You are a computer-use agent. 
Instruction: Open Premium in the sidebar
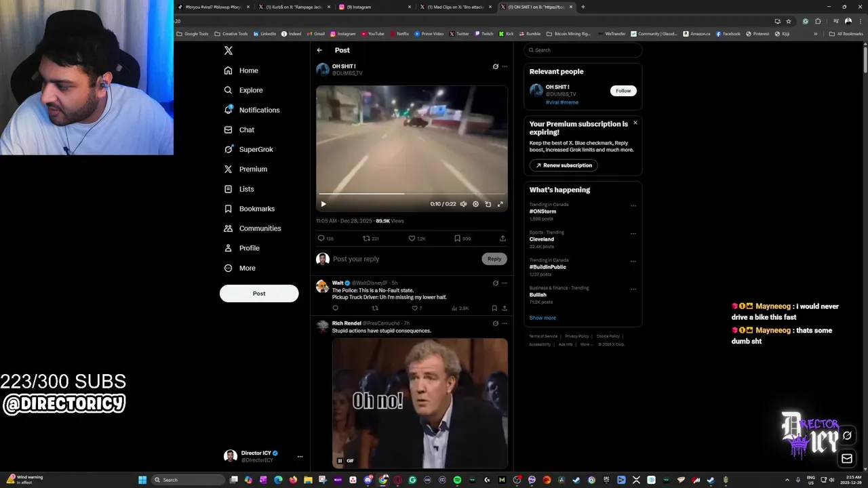coord(245,169)
